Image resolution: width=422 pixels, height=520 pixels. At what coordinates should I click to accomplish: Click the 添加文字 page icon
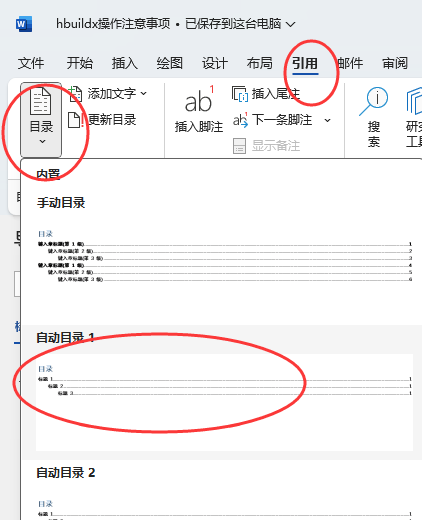click(x=75, y=94)
